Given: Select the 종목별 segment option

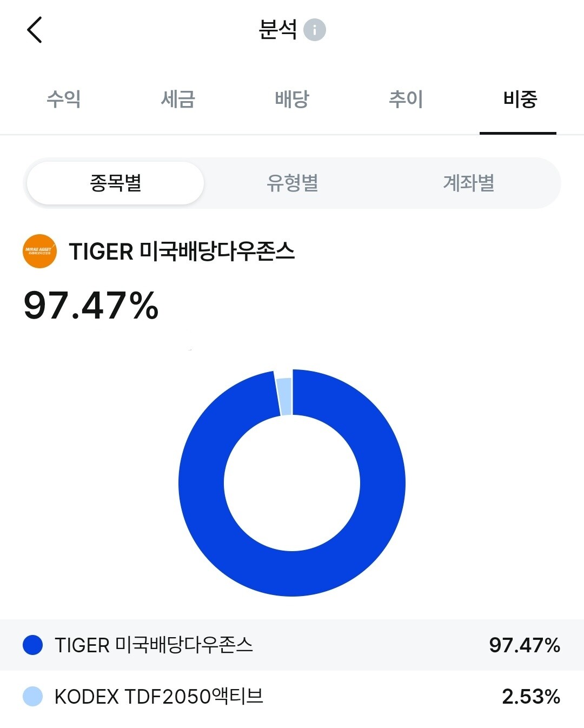Looking at the screenshot, I should point(115,183).
